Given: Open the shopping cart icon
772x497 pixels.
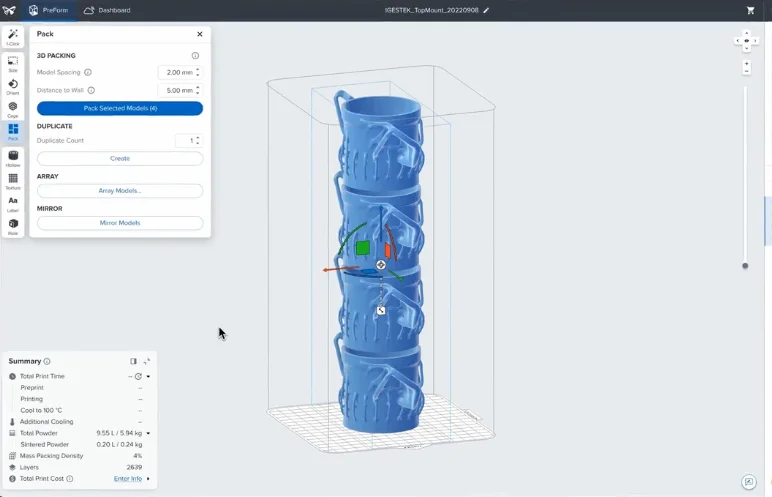Looking at the screenshot, I should [x=750, y=10].
